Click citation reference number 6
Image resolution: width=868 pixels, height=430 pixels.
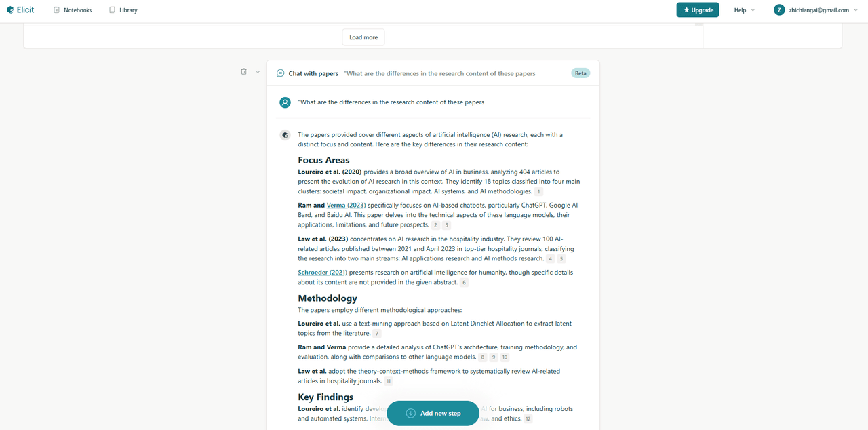(x=464, y=283)
